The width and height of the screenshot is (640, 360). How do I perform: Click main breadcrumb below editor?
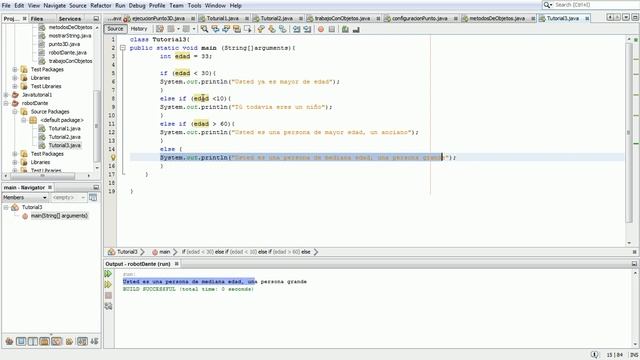[164, 252]
